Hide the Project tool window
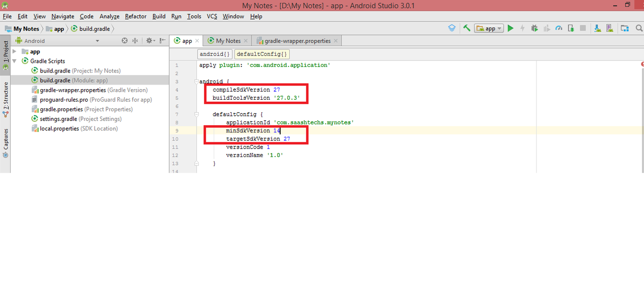The image size is (644, 301). point(162,41)
